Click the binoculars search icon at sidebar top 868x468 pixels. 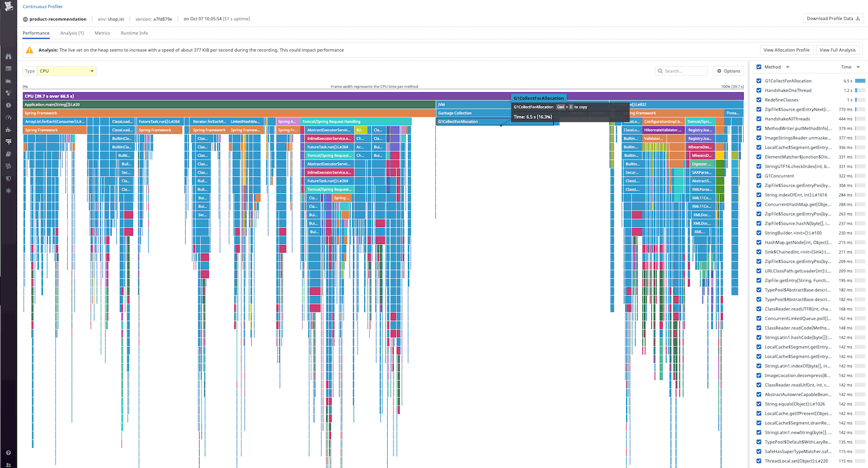[8, 56]
